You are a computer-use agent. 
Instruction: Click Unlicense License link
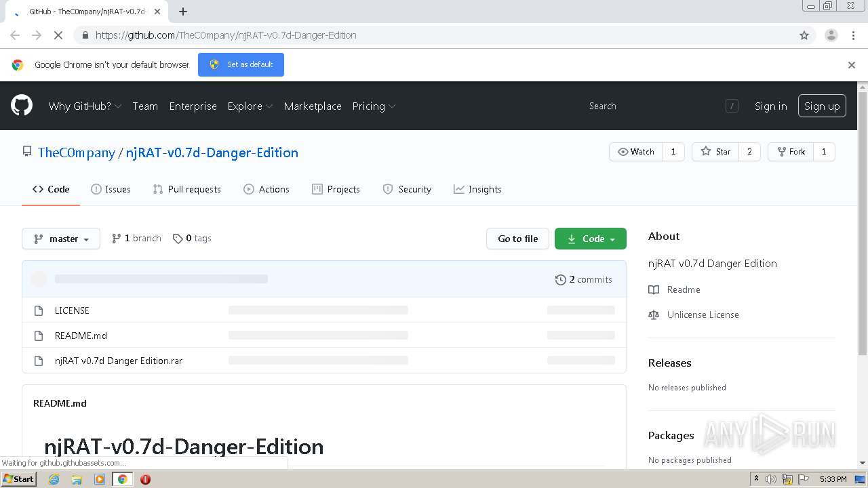(703, 314)
